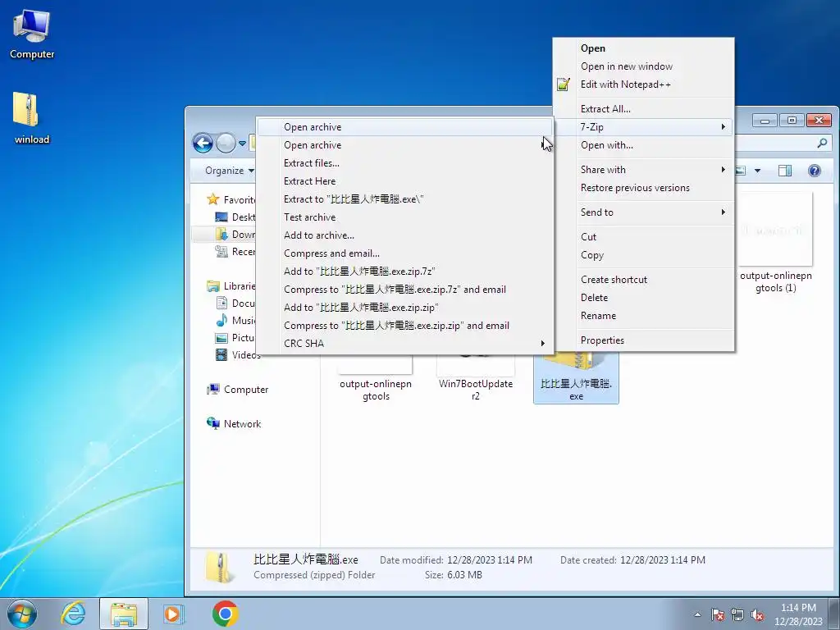Toggle the preview pane button
The height and width of the screenshot is (630, 840).
click(785, 171)
